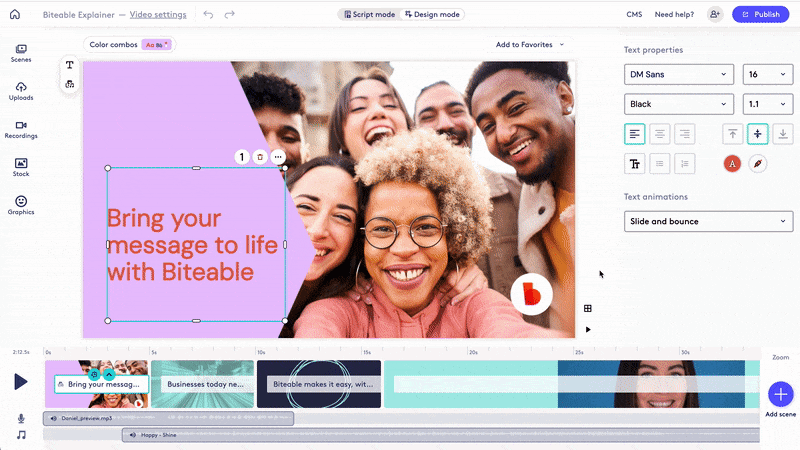Open the line height 1.1 dropdown

(768, 104)
